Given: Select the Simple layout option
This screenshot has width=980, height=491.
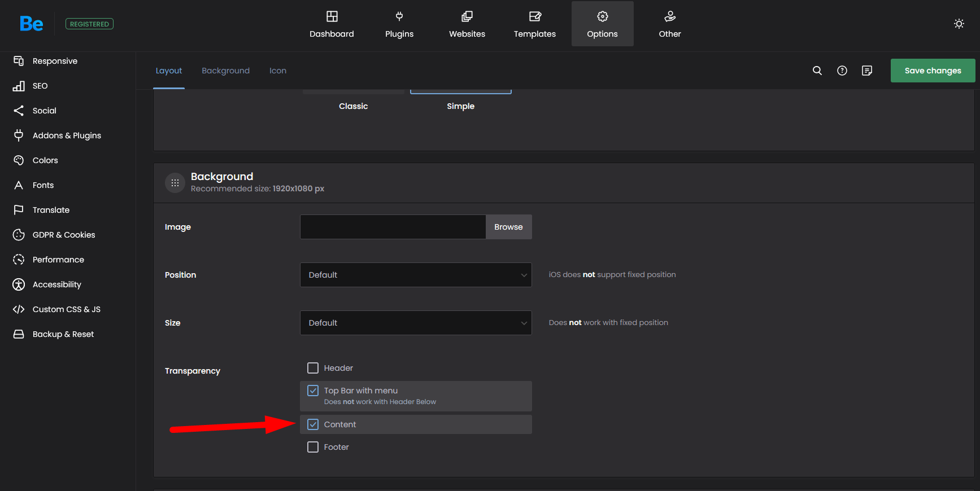Looking at the screenshot, I should point(461,106).
